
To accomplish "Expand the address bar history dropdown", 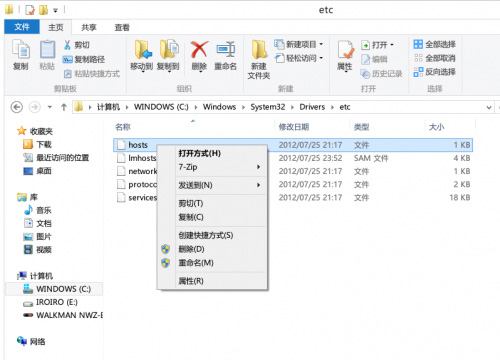I will 489,107.
